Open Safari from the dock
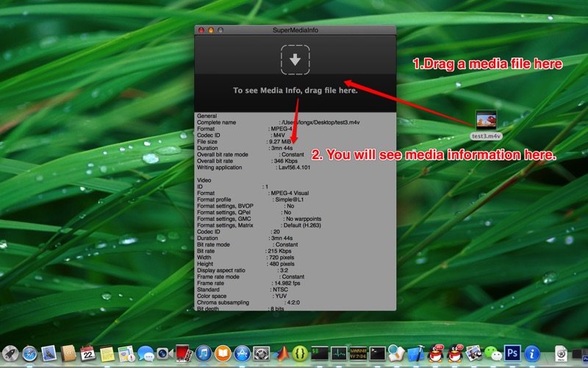 [29, 354]
